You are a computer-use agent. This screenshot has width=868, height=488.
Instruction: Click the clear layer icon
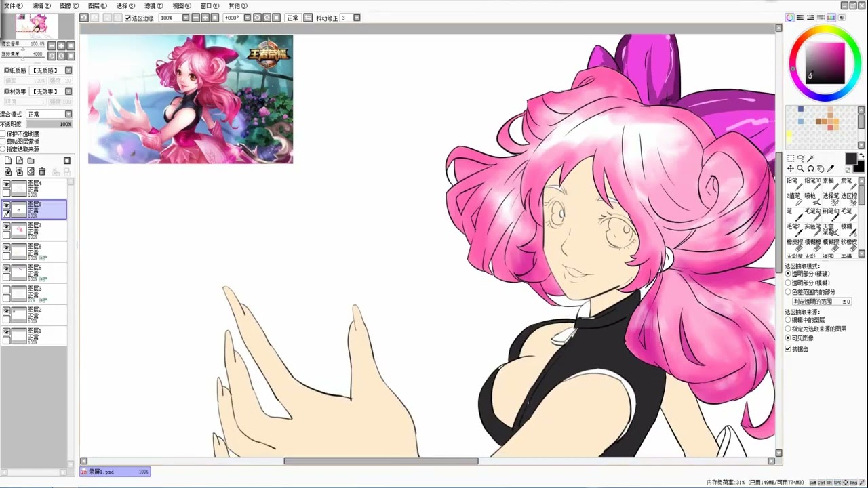pos(31,171)
